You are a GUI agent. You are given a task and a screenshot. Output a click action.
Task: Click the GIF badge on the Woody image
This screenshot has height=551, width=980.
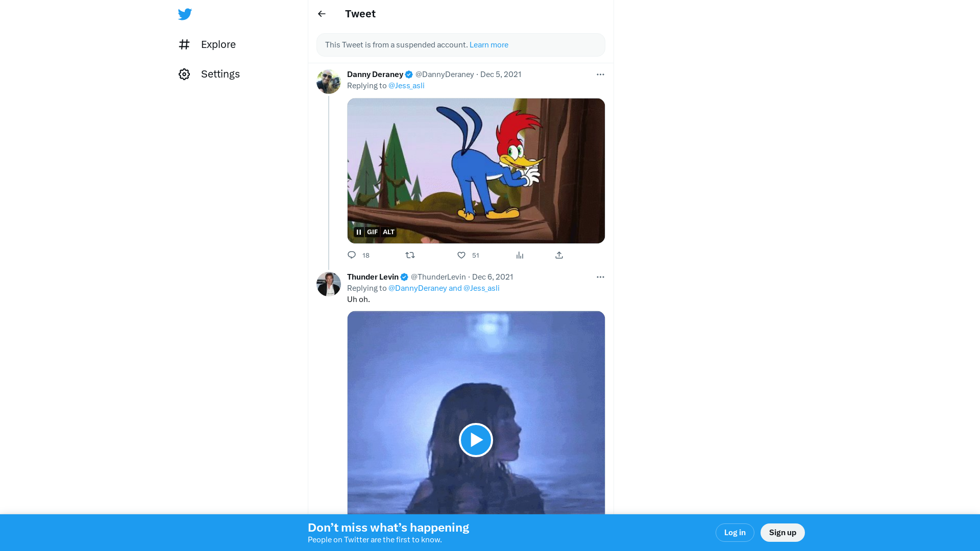point(373,232)
